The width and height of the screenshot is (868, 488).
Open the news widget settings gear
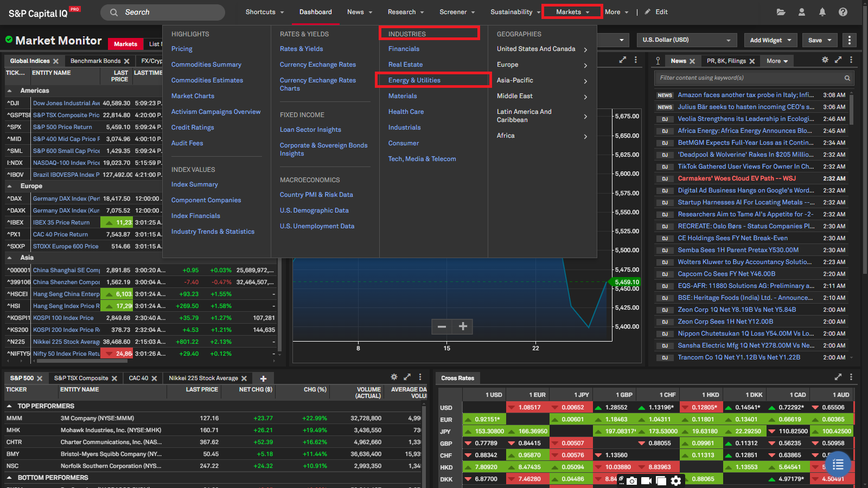[x=825, y=60]
